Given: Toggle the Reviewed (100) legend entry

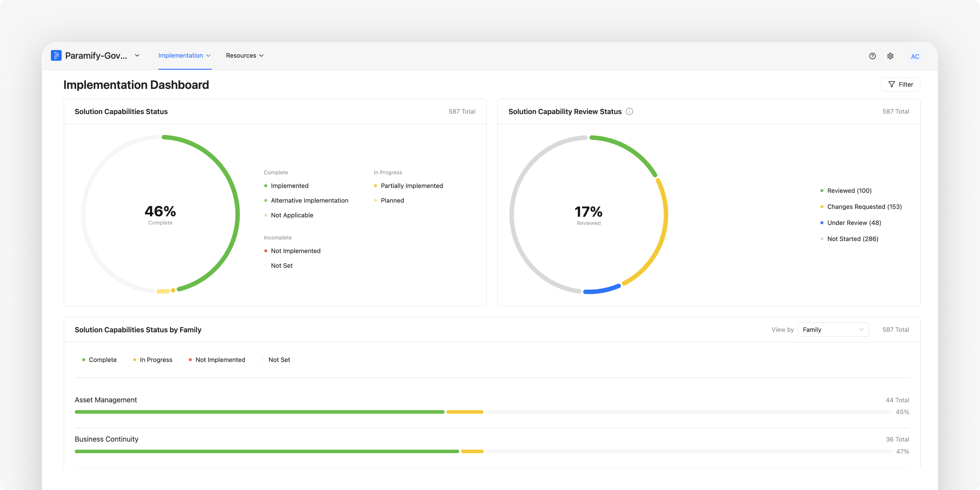Looking at the screenshot, I should (845, 190).
